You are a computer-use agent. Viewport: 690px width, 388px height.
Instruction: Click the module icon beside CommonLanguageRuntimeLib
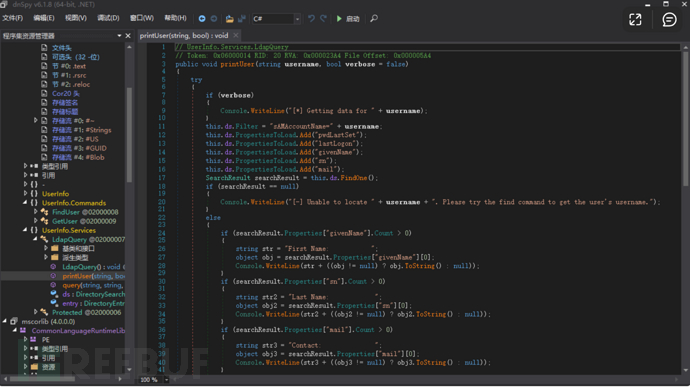pyautogui.click(x=23, y=330)
